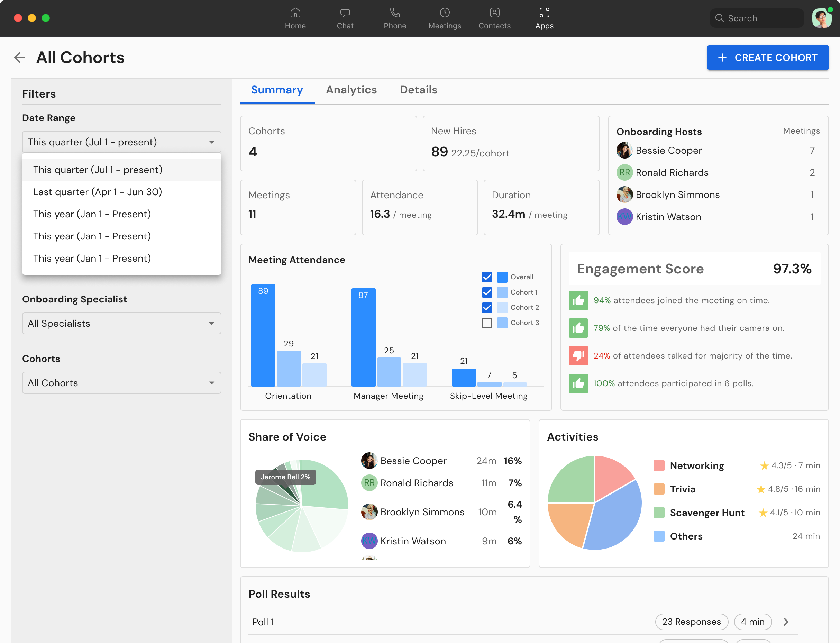Click the back arrow beside All Cohorts

19,57
